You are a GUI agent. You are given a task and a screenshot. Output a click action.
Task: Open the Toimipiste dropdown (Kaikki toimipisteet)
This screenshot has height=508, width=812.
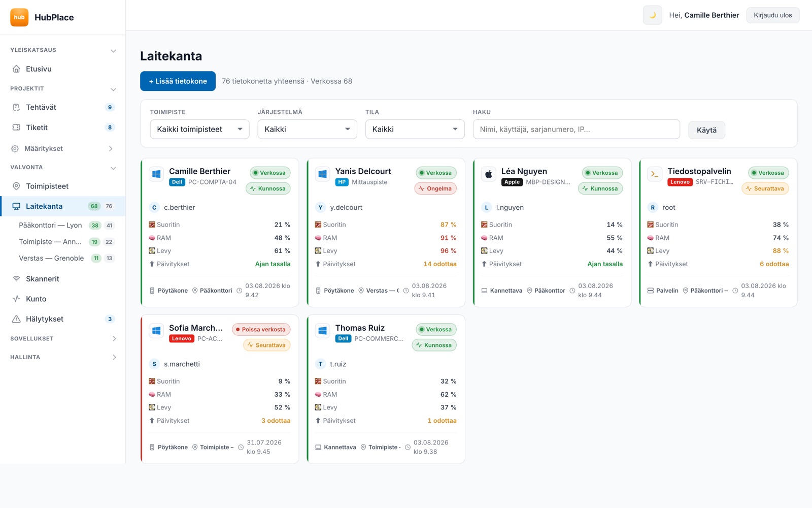[x=199, y=129]
